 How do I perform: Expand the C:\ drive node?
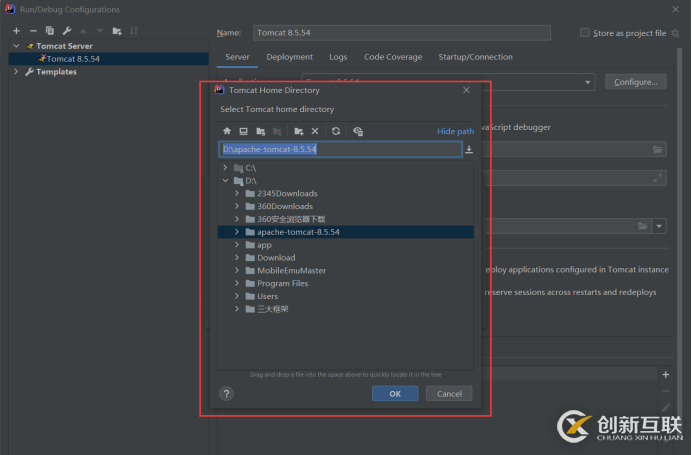226,168
